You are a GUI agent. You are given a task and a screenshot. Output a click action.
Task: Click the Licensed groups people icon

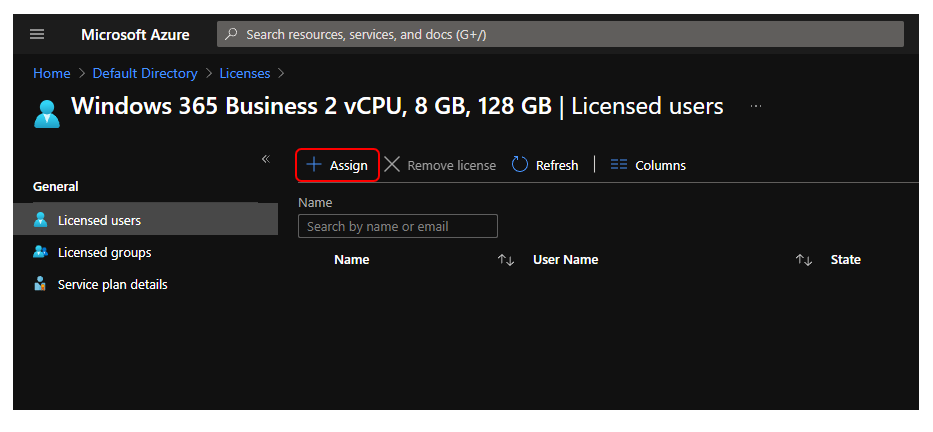(40, 252)
